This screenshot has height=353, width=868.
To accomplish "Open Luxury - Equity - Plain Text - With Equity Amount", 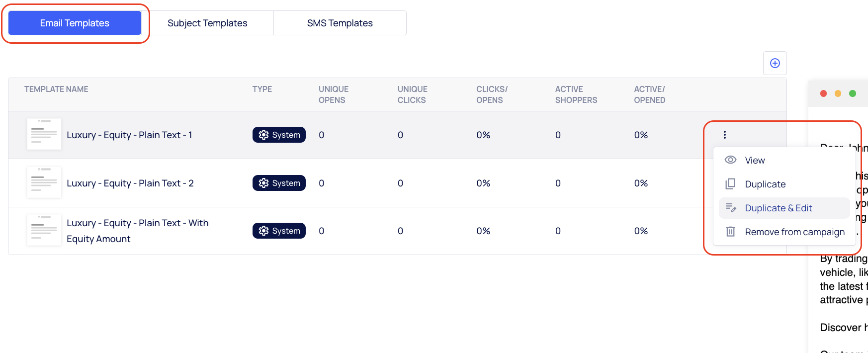I will (137, 231).
